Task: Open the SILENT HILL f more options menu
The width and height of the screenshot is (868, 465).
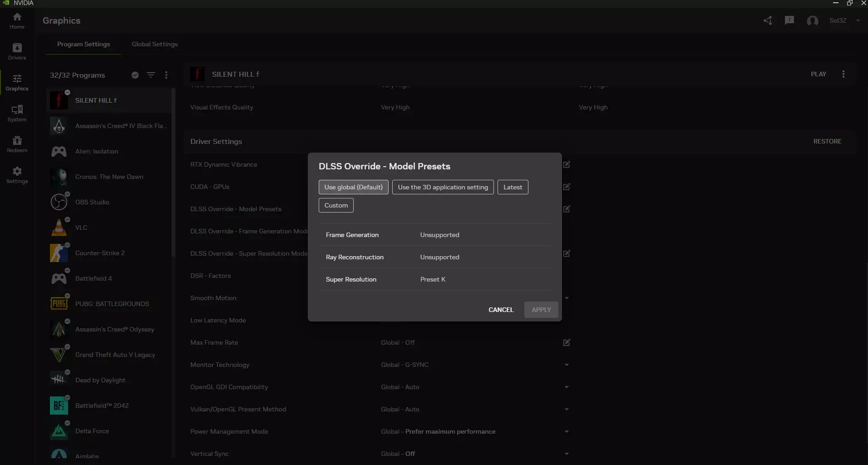Action: tap(843, 74)
